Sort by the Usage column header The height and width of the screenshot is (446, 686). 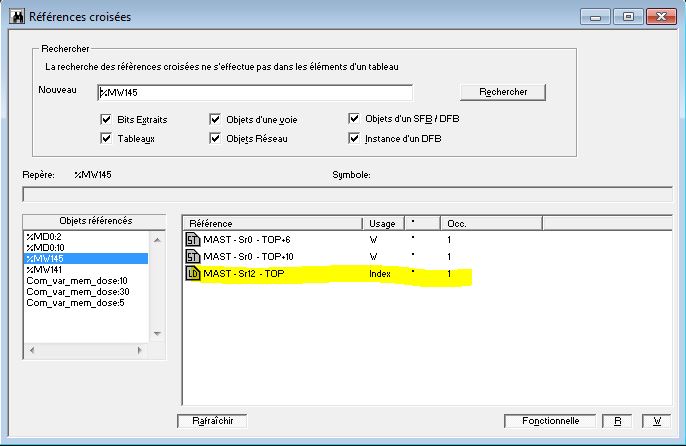coord(383,223)
